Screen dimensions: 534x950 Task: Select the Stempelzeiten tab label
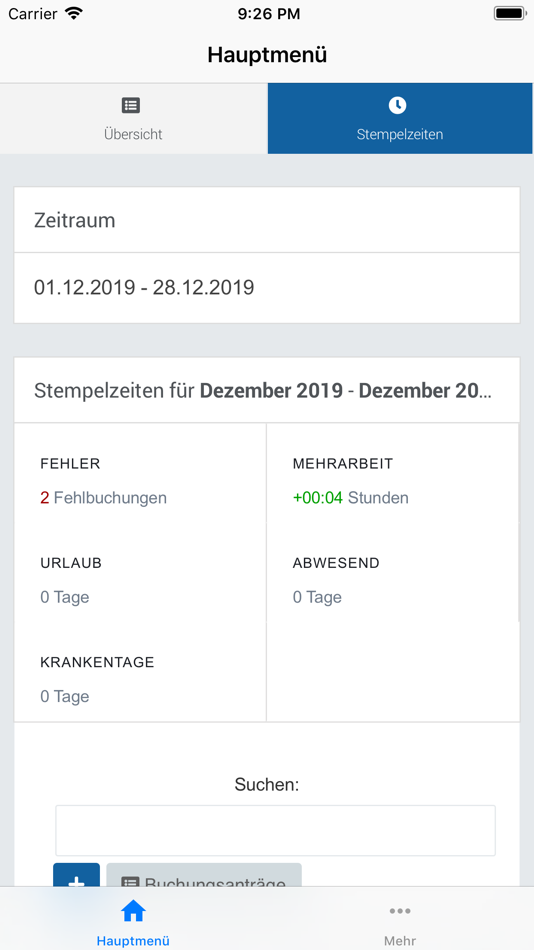[399, 134]
